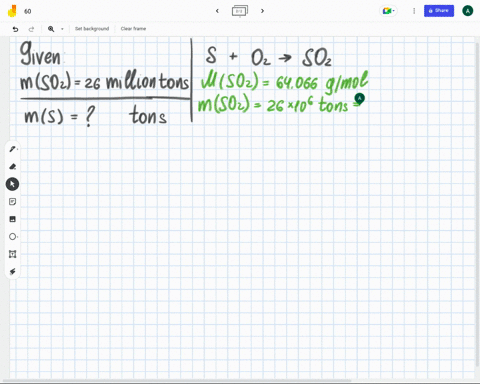Go to the next frame

(262, 11)
